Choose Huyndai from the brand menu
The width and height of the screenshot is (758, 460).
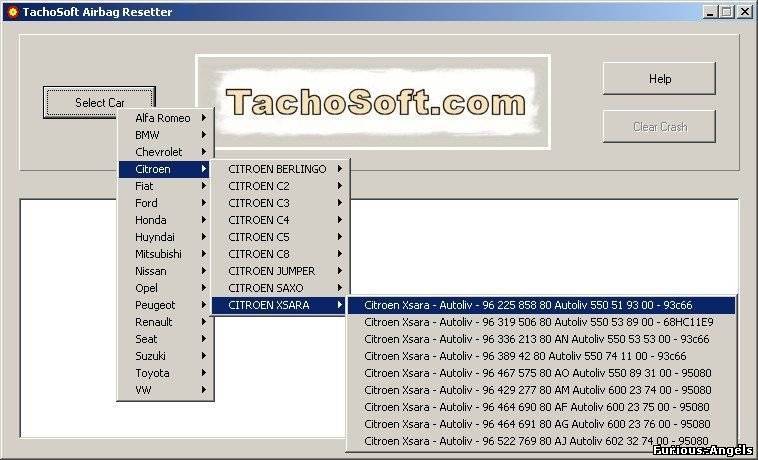point(164,237)
